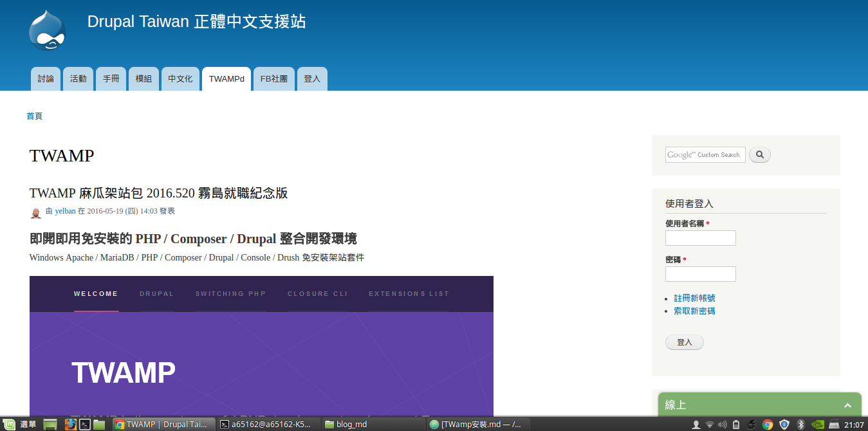Open the 活動 tab
This screenshot has width=868, height=431.
[x=78, y=79]
